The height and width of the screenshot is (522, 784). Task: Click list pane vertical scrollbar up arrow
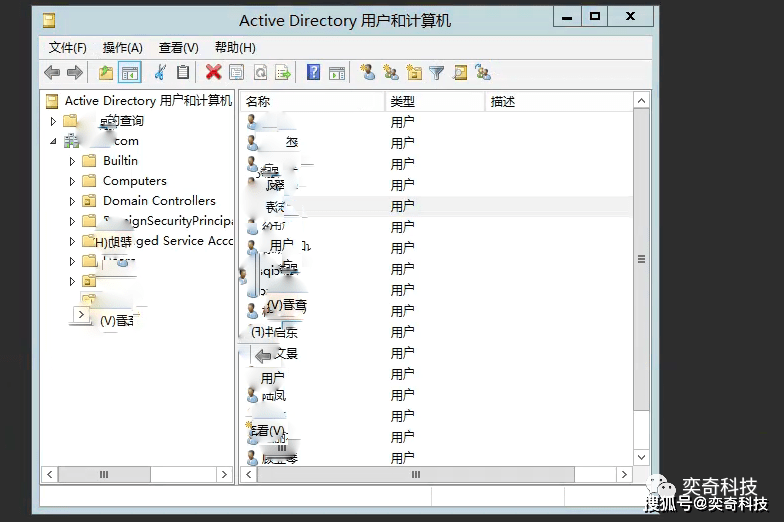pyautogui.click(x=642, y=100)
